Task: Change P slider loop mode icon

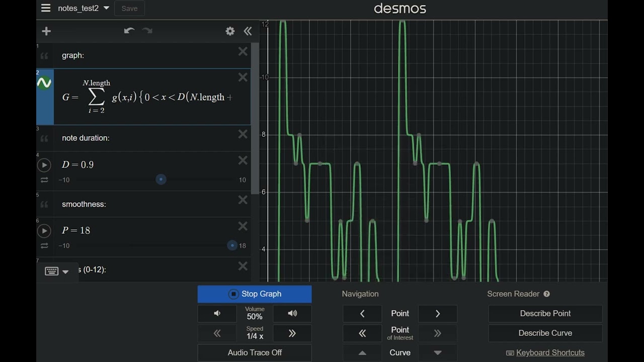Action: point(44,246)
